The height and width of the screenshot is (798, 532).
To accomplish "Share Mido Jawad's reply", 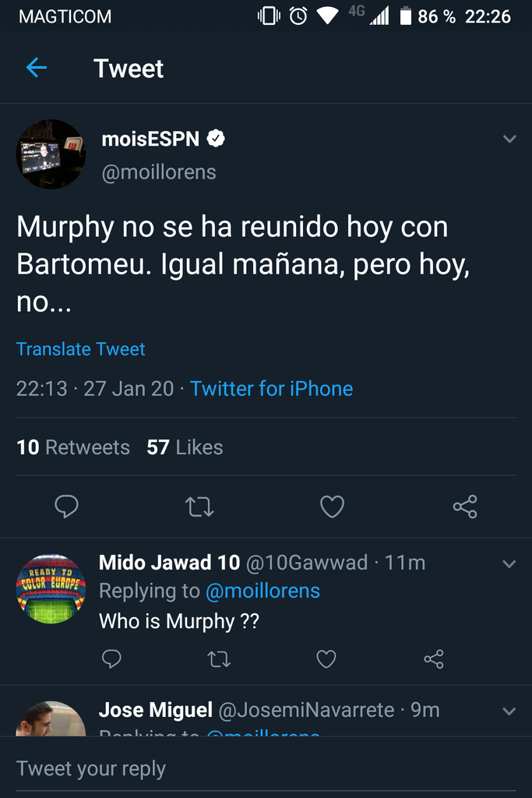I will tap(434, 659).
